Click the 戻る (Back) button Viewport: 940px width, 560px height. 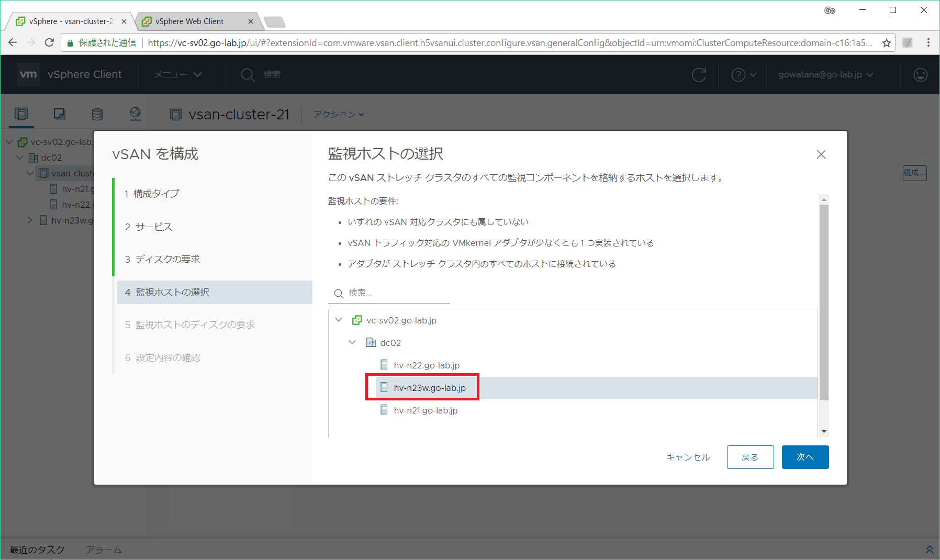750,457
